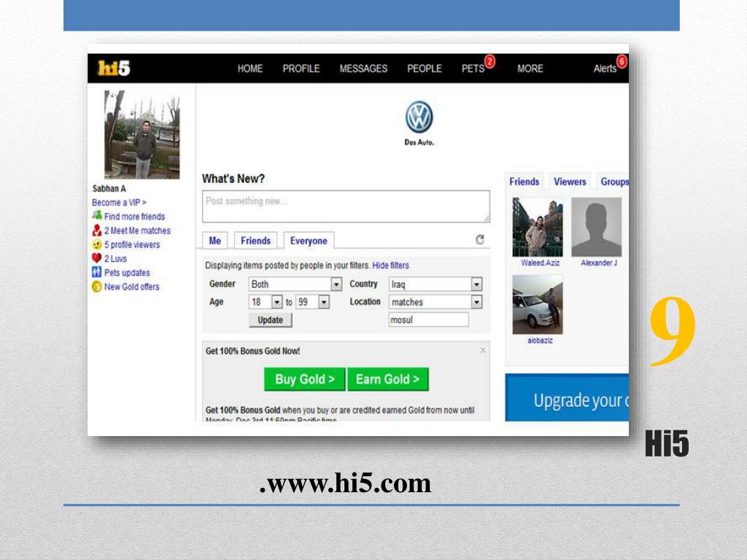Click the Earn Gold button
The height and width of the screenshot is (560, 747).
coord(388,379)
